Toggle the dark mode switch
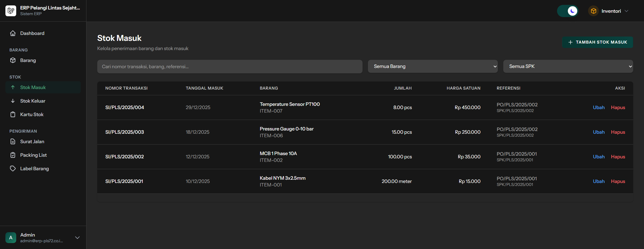The image size is (644, 249). (568, 11)
